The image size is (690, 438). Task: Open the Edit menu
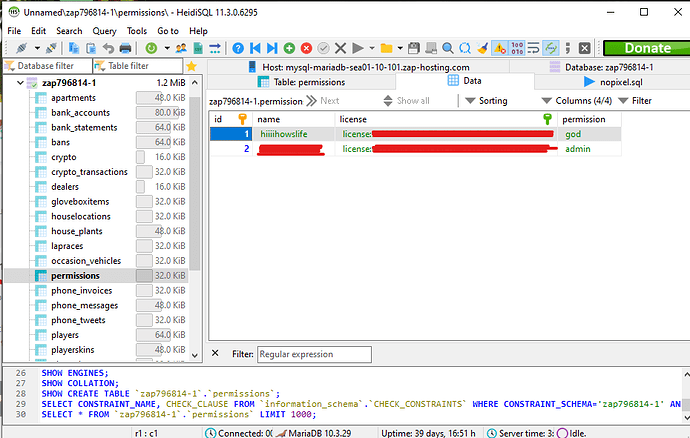point(38,31)
